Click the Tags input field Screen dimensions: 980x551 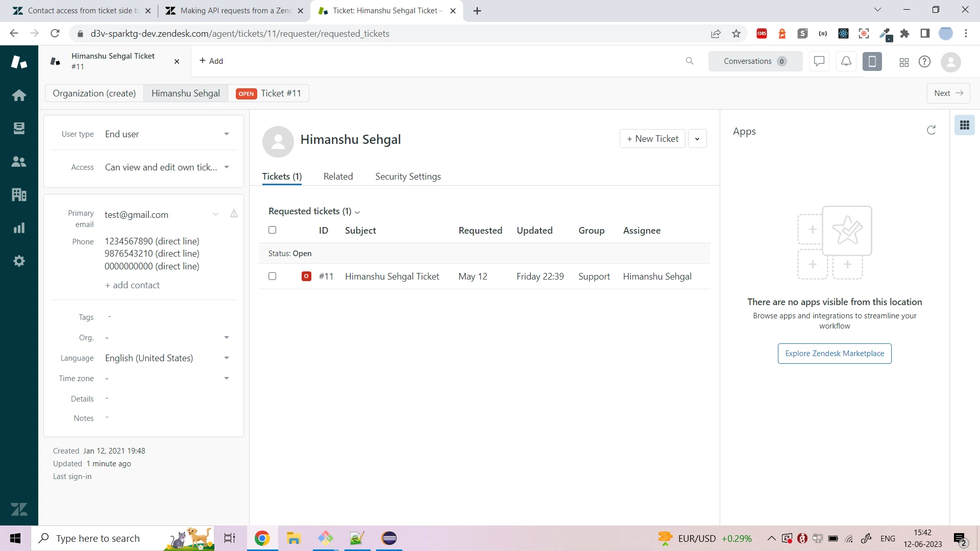(x=168, y=317)
